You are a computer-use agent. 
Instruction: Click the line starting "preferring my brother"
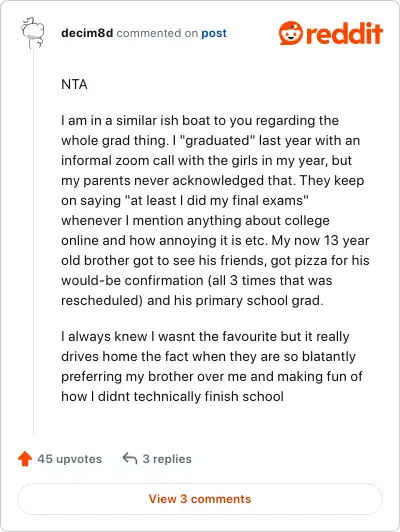pyautogui.click(x=212, y=377)
